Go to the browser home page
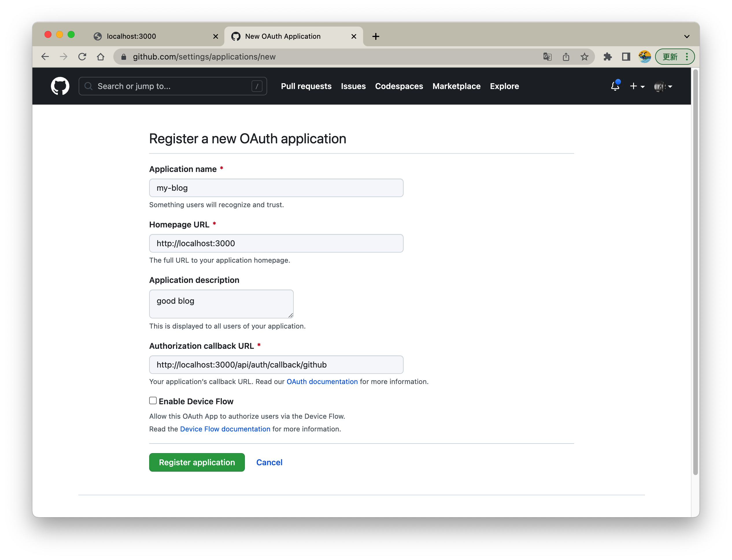 pyautogui.click(x=100, y=57)
